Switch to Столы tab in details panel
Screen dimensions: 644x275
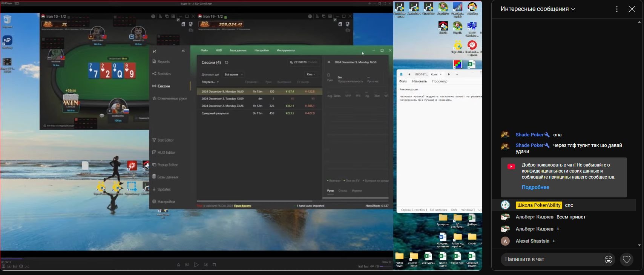point(343,191)
